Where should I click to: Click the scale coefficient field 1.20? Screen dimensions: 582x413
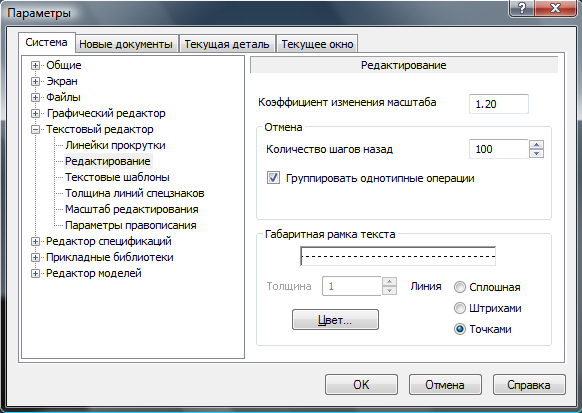pos(498,104)
